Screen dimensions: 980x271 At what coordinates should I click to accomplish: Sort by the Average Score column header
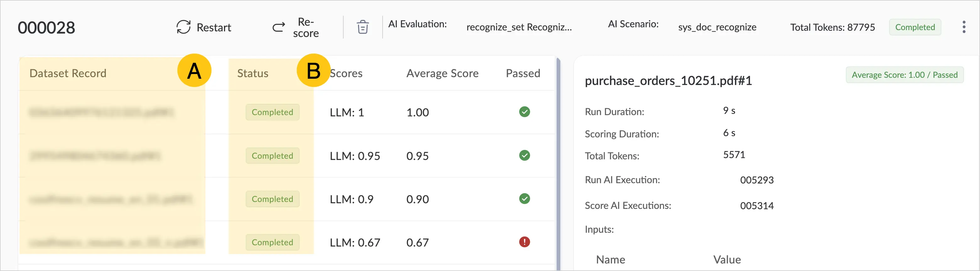[x=443, y=73]
